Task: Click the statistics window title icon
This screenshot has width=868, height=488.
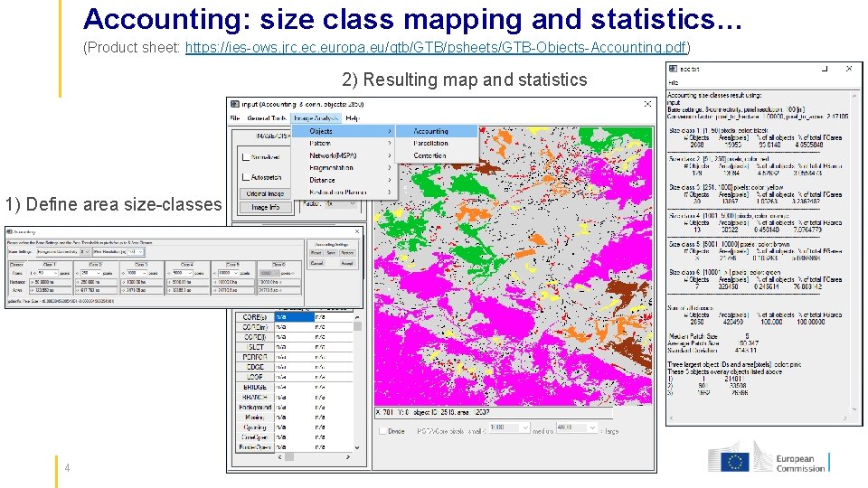Action: (x=673, y=69)
